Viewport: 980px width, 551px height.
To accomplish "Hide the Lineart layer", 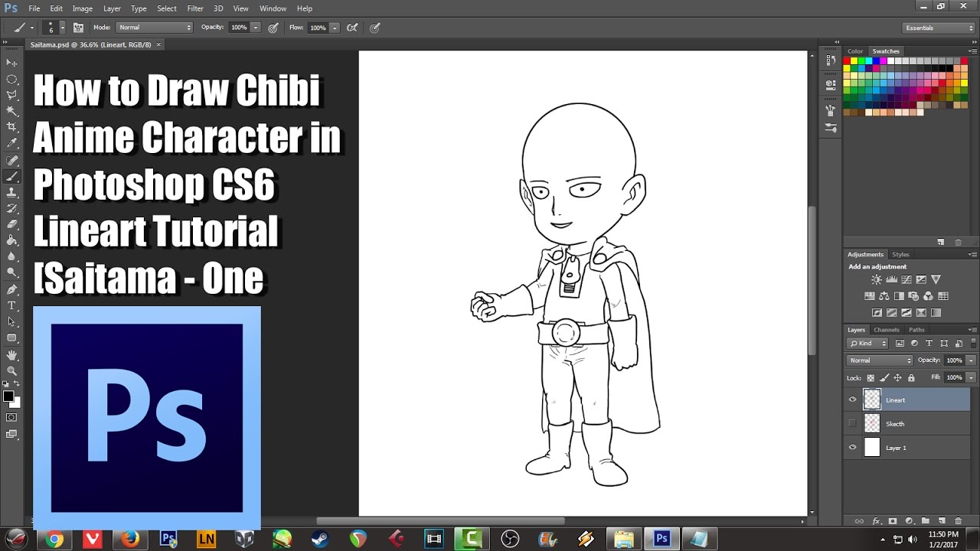I will pos(852,399).
